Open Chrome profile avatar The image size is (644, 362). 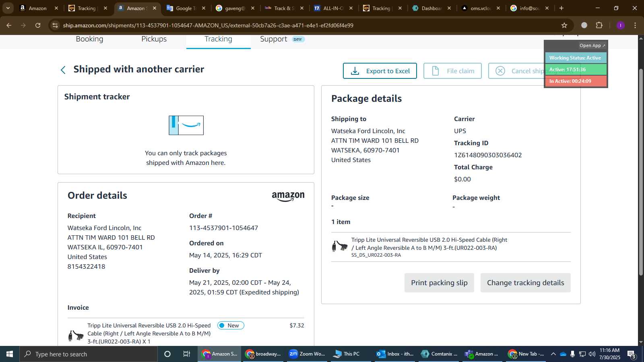click(620, 25)
